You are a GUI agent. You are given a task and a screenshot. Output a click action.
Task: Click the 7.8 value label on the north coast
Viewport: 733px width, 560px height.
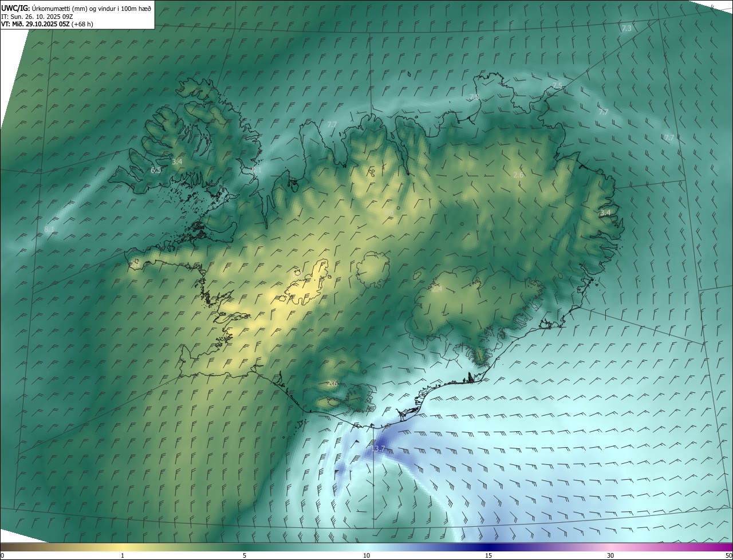[x=474, y=97]
